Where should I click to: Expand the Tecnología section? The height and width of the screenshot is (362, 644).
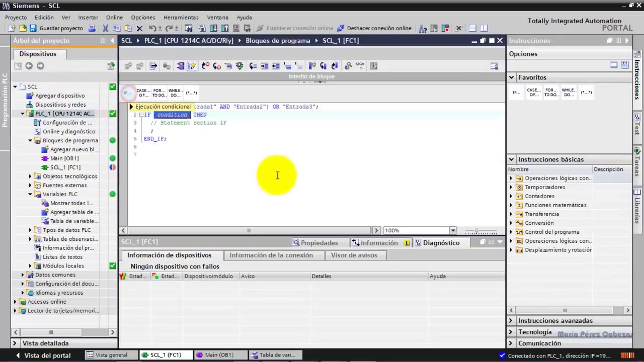pyautogui.click(x=511, y=332)
